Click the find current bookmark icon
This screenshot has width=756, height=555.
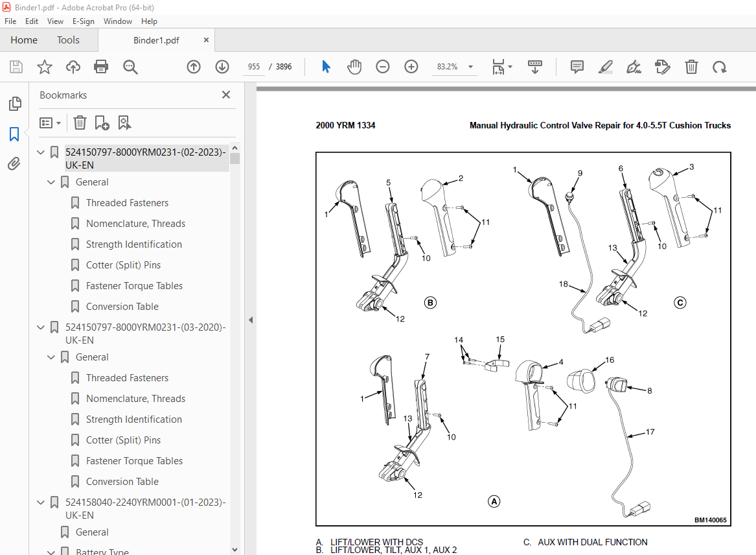(124, 123)
